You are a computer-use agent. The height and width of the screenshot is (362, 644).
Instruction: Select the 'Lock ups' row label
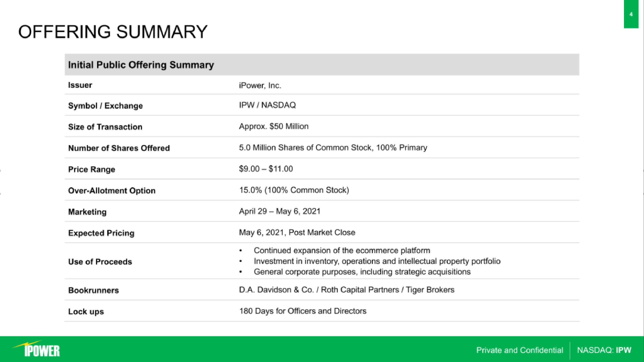[x=86, y=312]
